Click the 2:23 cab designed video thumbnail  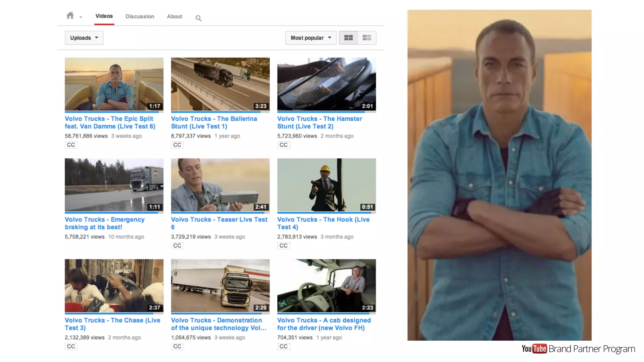(x=326, y=285)
